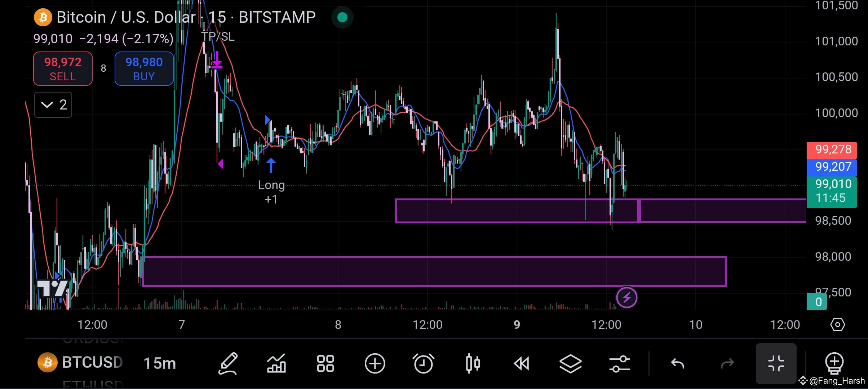The height and width of the screenshot is (389, 868).
Task: Tap the green 0 volume scale label
Action: [817, 302]
